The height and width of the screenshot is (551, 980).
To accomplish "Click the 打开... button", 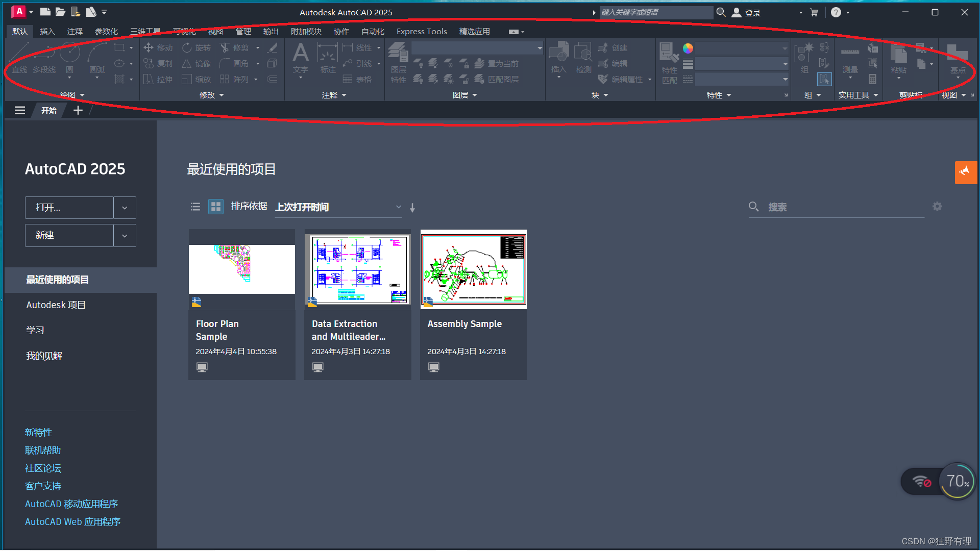I will tap(69, 208).
